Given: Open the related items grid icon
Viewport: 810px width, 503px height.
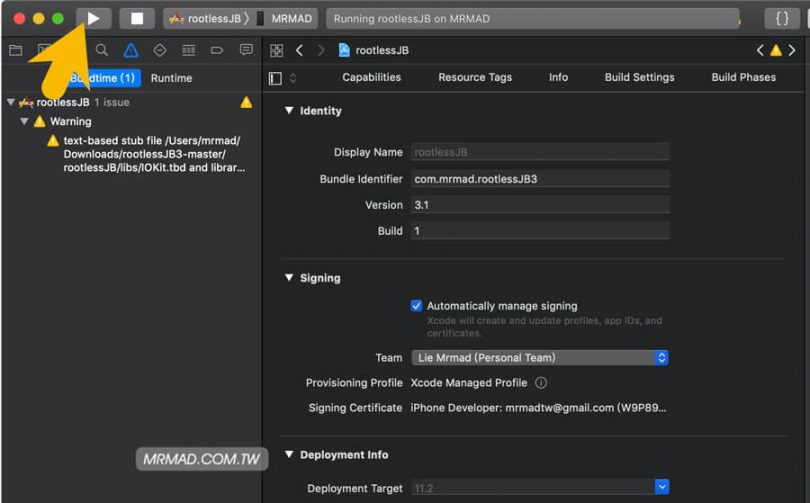Looking at the screenshot, I should click(277, 50).
